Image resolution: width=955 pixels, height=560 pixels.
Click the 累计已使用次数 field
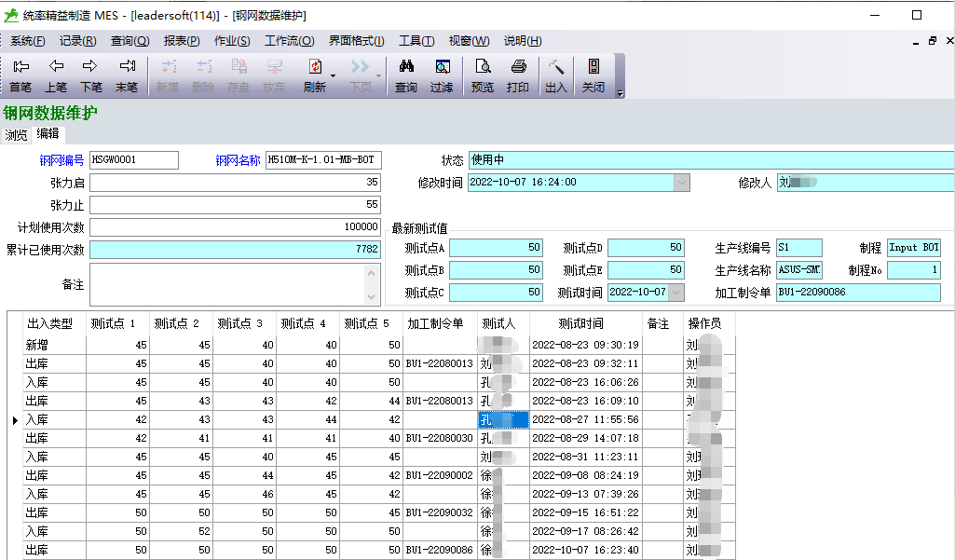click(x=235, y=249)
